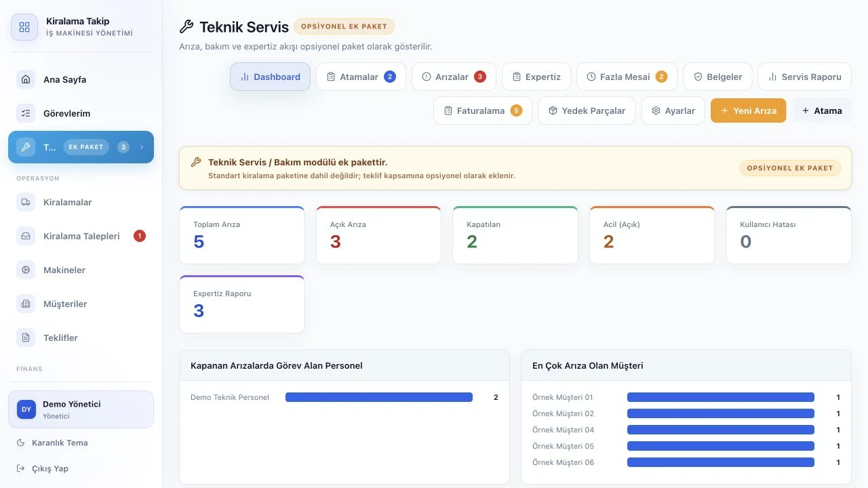The image size is (868, 488).
Task: Click the wrench icon in the active sidebar item
Action: click(x=26, y=147)
